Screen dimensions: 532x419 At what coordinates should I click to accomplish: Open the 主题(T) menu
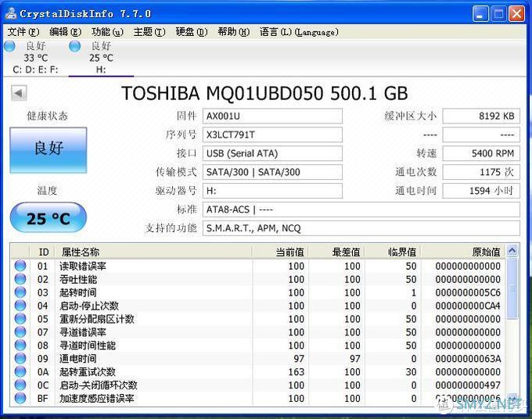(x=149, y=32)
